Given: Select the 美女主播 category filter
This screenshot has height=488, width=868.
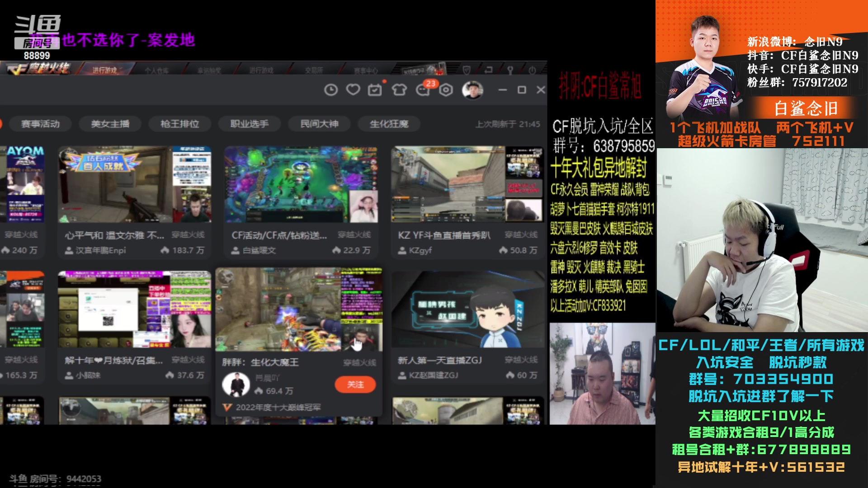Looking at the screenshot, I should [110, 124].
